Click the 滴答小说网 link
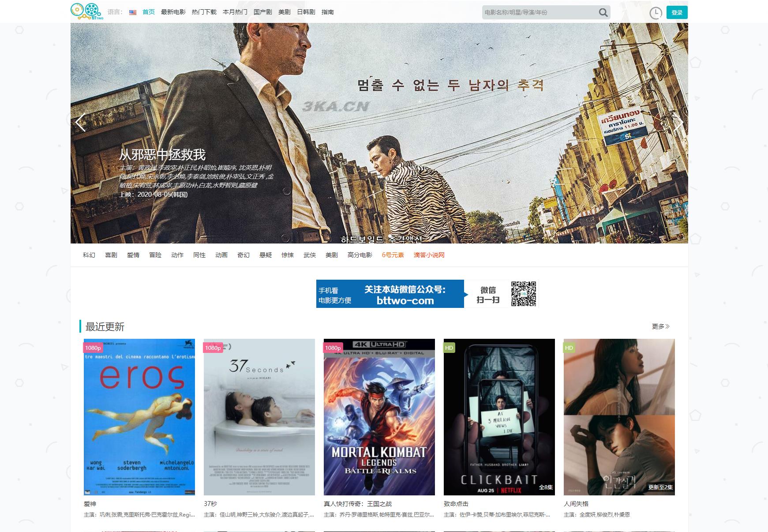The width and height of the screenshot is (768, 532). click(x=429, y=255)
